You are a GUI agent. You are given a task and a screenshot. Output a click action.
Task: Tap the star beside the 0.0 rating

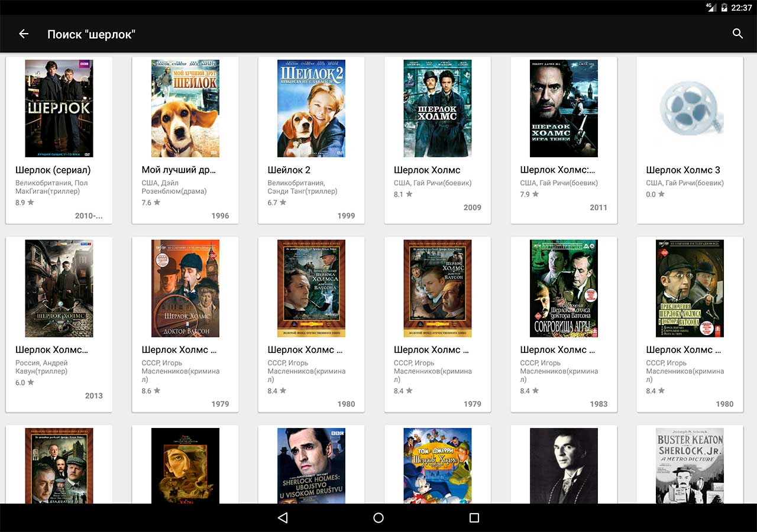click(x=661, y=194)
